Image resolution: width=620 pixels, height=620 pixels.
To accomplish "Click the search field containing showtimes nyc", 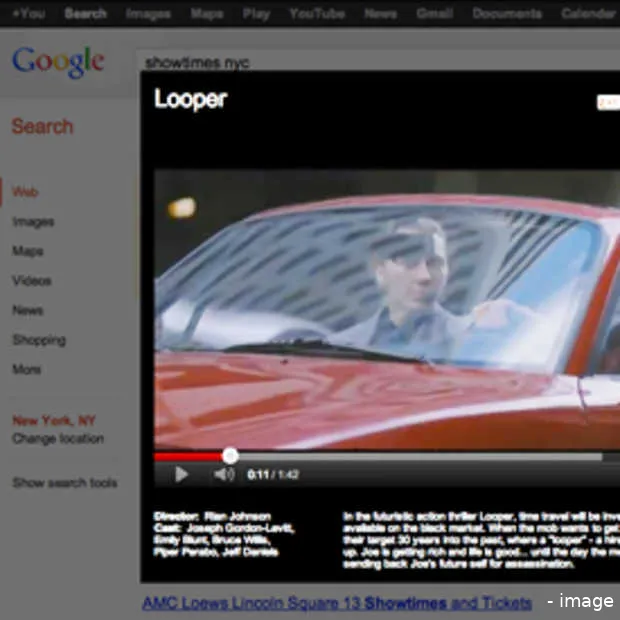I will coord(378,62).
